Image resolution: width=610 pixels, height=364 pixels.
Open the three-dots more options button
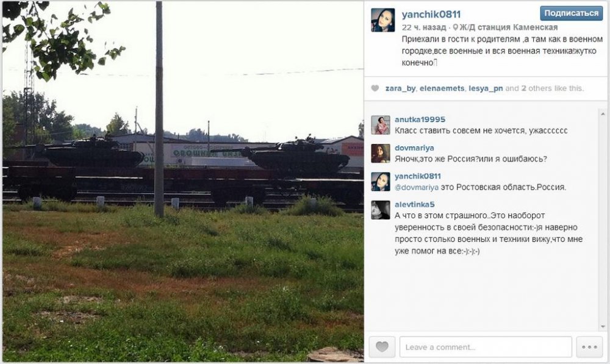click(x=589, y=346)
